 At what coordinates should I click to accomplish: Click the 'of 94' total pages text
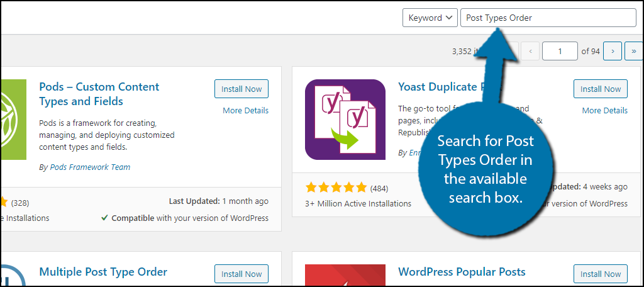click(x=591, y=52)
